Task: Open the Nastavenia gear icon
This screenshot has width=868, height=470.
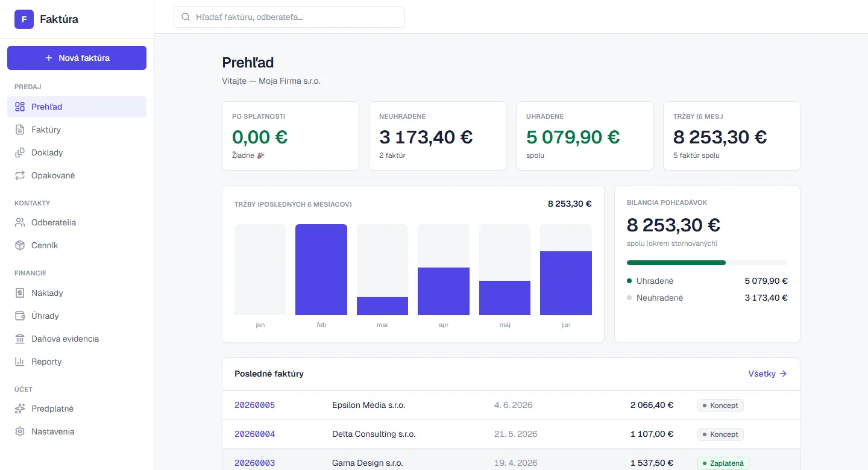Action: pyautogui.click(x=20, y=431)
